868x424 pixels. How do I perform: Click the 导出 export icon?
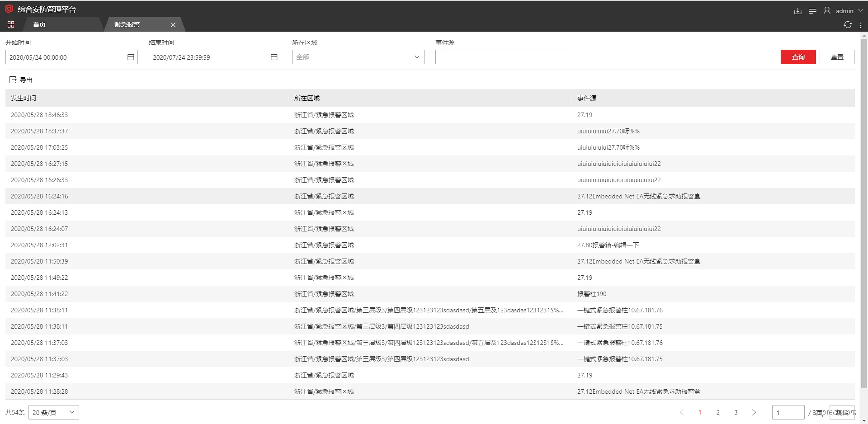[13, 80]
